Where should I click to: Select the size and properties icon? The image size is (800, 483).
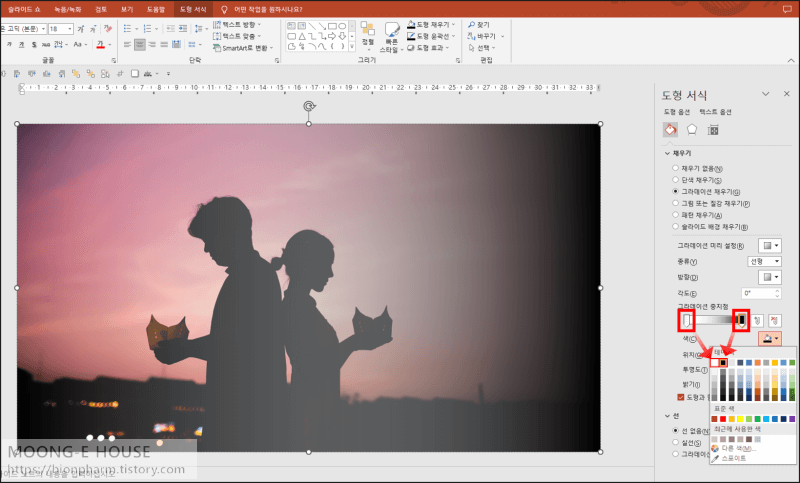coord(713,130)
